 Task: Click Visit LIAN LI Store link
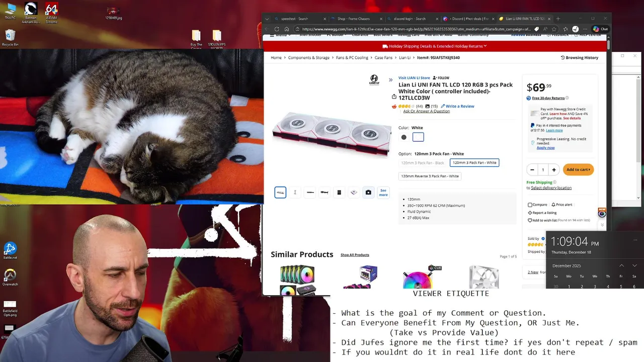coord(414,78)
